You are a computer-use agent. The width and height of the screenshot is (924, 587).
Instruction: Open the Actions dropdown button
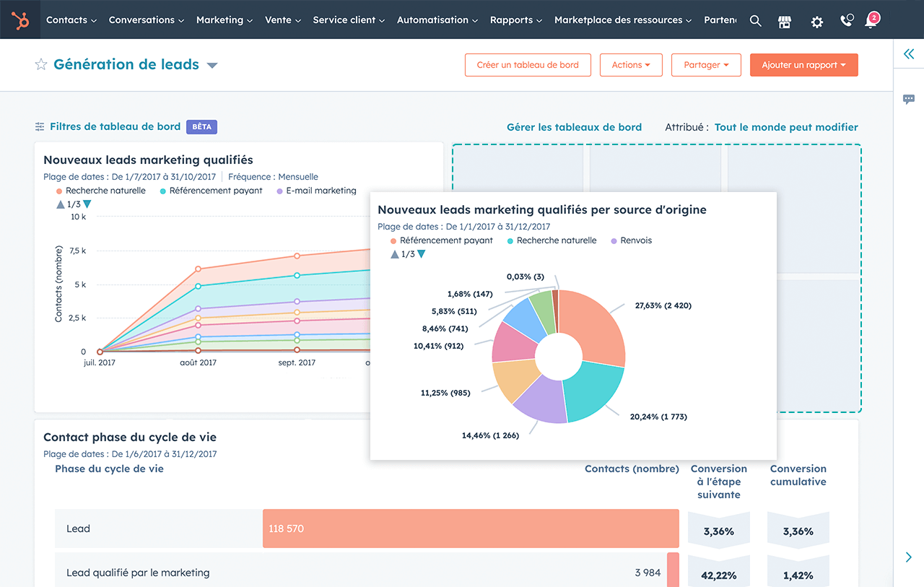click(631, 65)
